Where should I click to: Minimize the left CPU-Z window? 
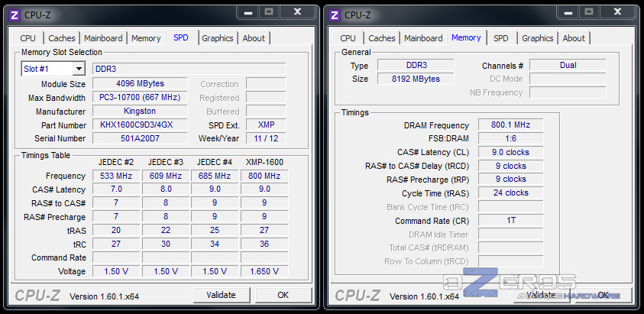[248, 12]
